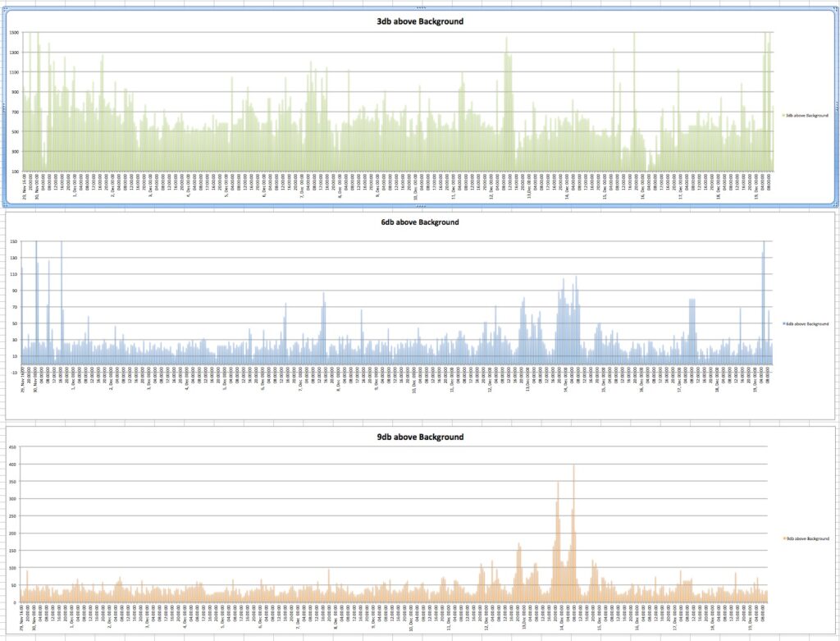Select the '6db above Background' chart title
840x641 pixels.
coord(420,222)
